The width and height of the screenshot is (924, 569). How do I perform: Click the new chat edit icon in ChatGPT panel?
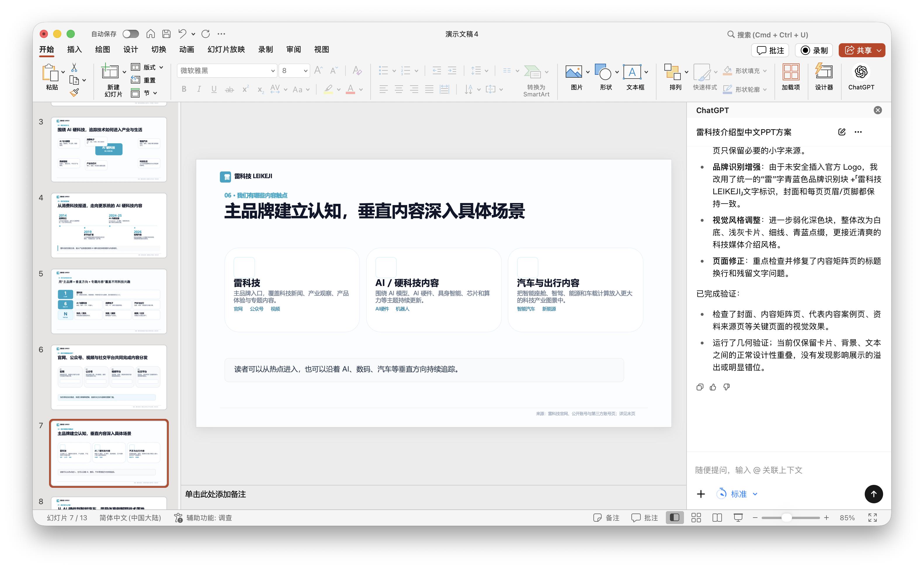coord(842,132)
